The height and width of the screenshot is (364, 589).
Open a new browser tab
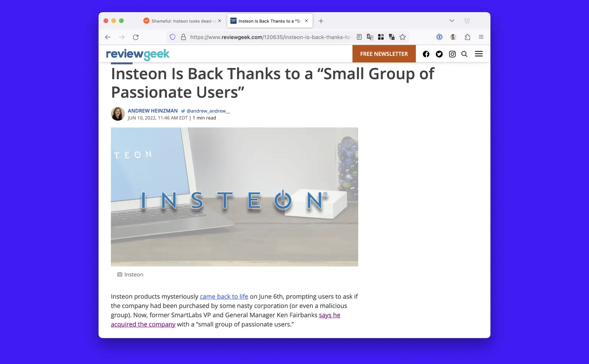pyautogui.click(x=321, y=21)
